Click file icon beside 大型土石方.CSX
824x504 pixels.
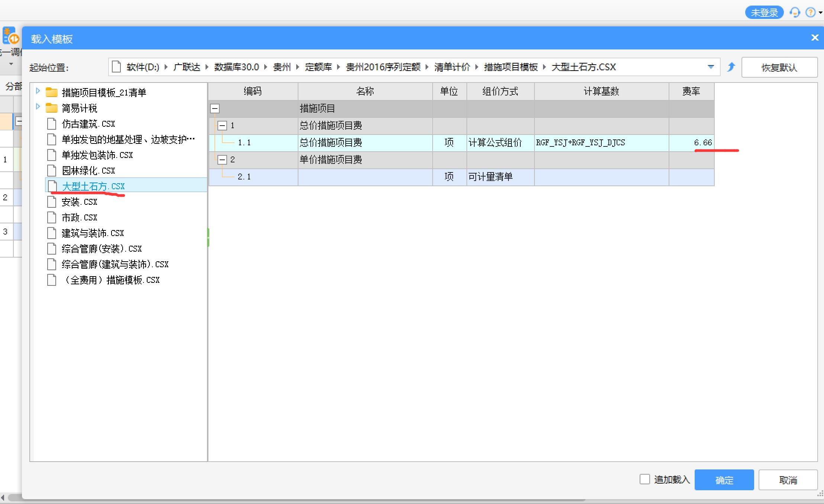coord(52,186)
